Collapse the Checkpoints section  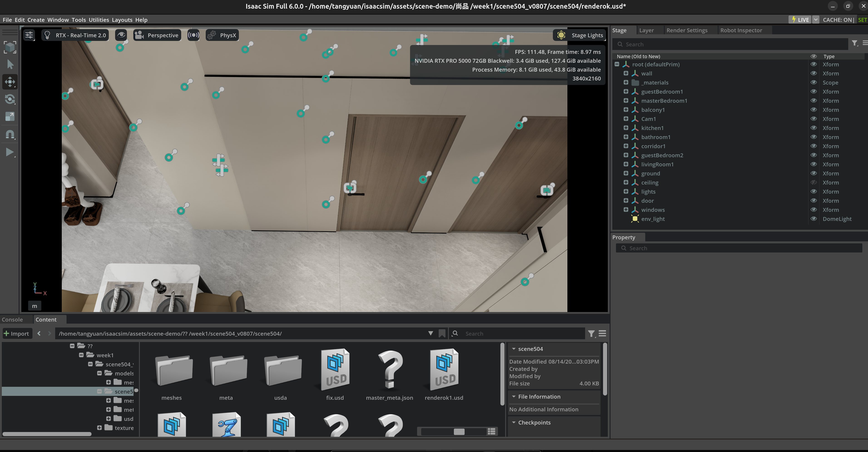click(x=514, y=422)
